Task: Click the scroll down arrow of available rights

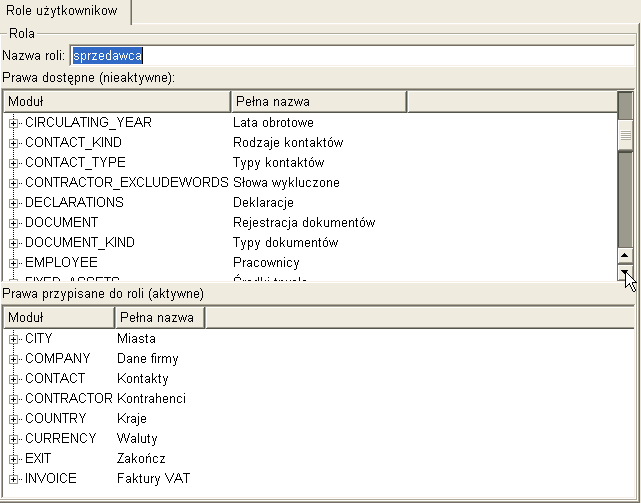Action: point(625,272)
